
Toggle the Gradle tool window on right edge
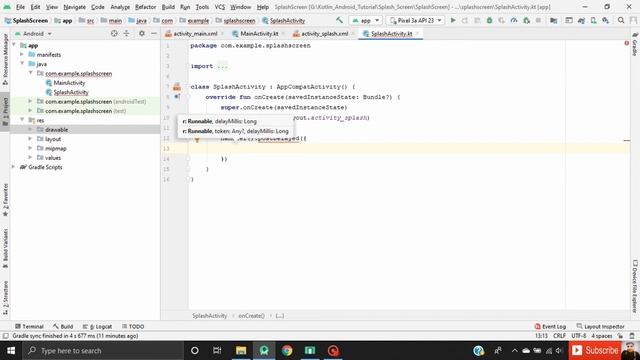click(635, 44)
